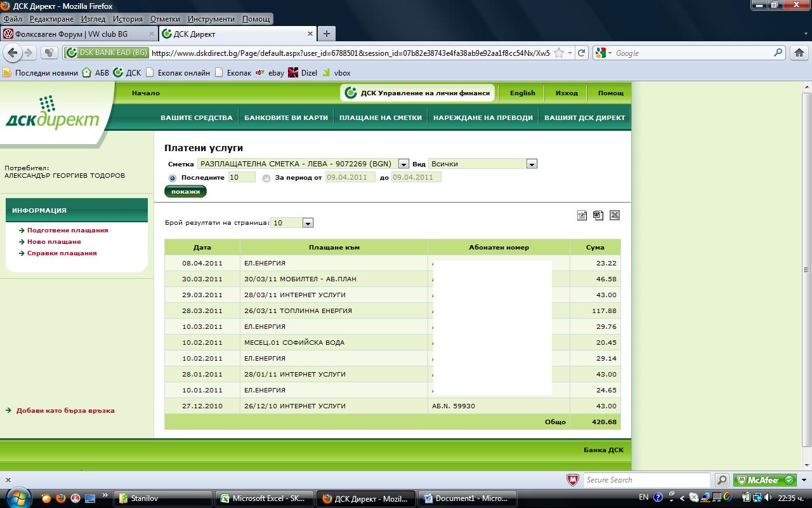The width and height of the screenshot is (812, 508).
Task: Click the ДСК Директ logo
Action: tap(53, 114)
